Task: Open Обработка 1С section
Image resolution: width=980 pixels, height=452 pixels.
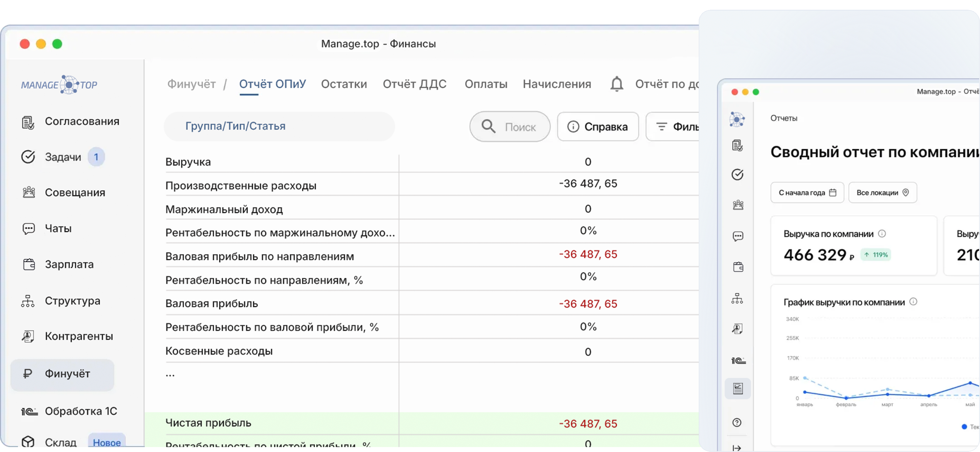Action: click(69, 411)
